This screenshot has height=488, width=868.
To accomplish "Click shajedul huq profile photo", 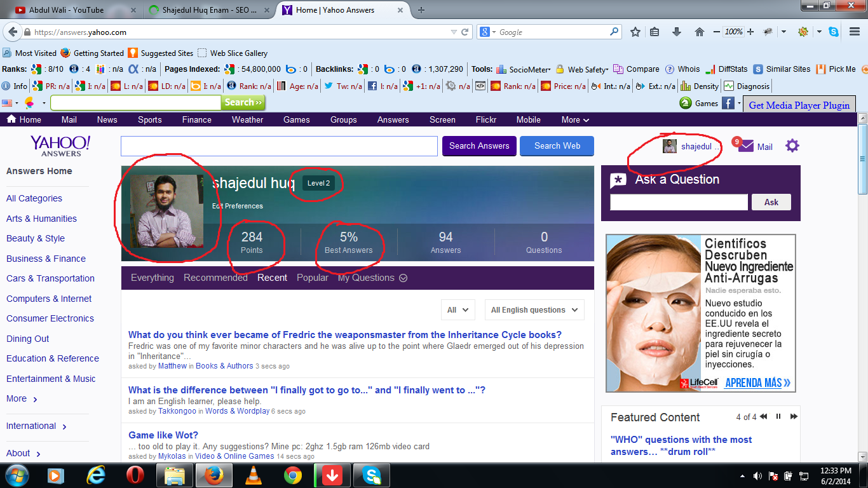I will coord(167,211).
